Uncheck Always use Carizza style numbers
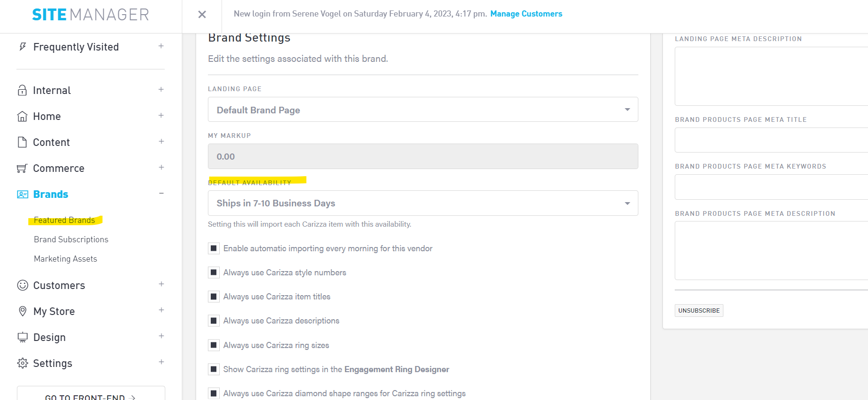The height and width of the screenshot is (400, 868). point(214,272)
